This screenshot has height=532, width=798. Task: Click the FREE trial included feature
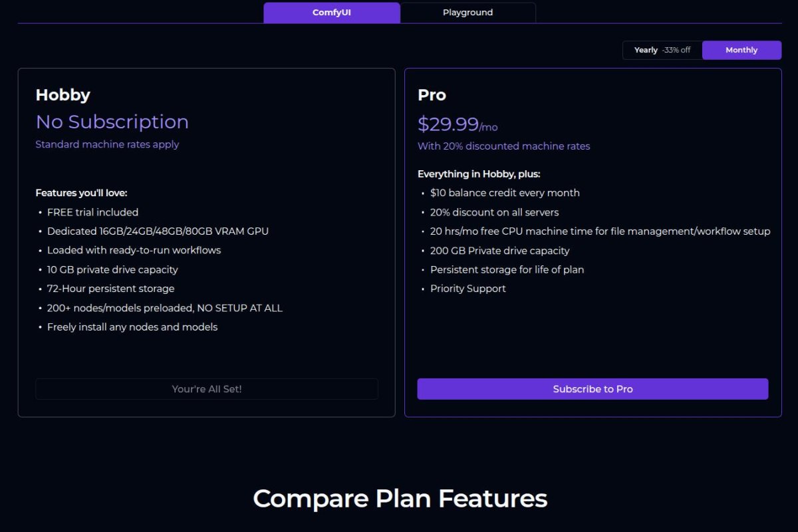pyautogui.click(x=92, y=212)
